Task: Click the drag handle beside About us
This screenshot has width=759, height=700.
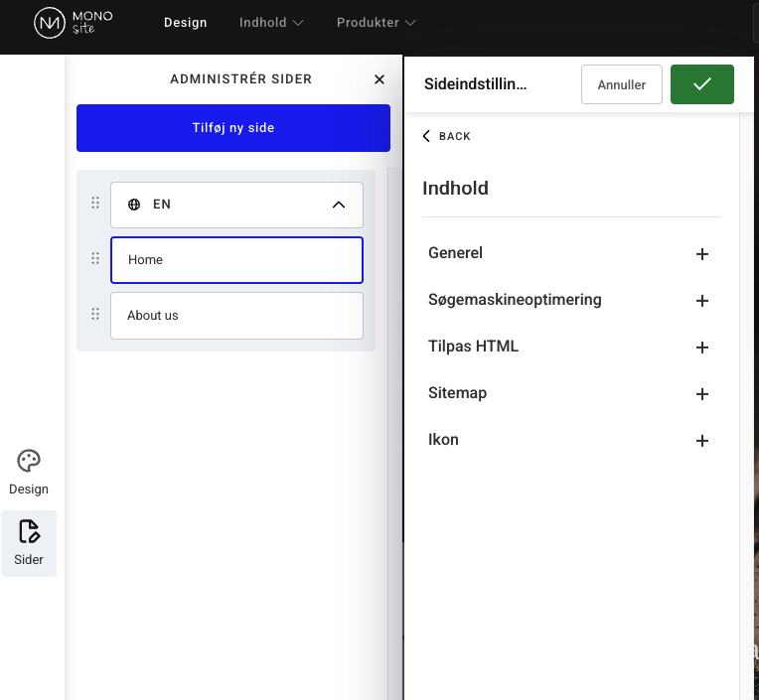Action: pyautogui.click(x=95, y=315)
